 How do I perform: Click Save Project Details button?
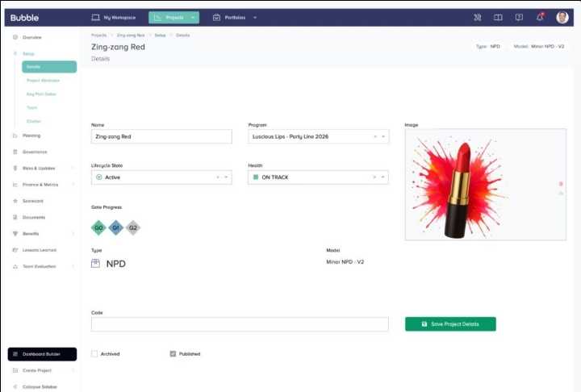point(450,323)
